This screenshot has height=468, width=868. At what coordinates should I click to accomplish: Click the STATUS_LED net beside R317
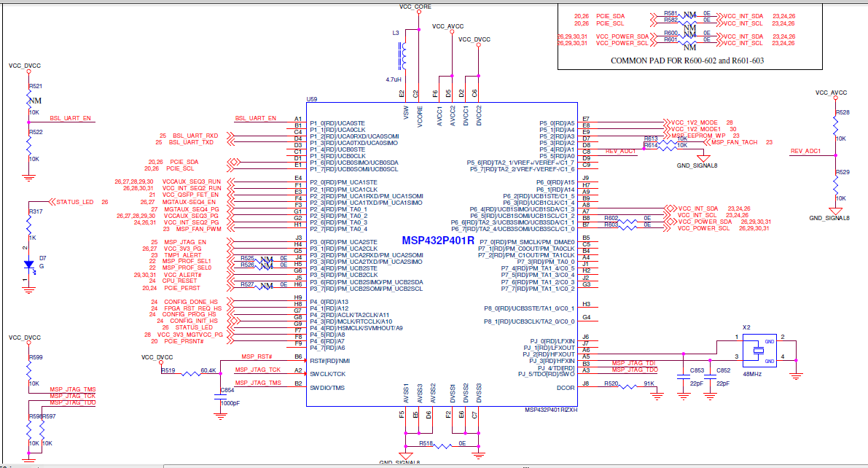pyautogui.click(x=75, y=202)
